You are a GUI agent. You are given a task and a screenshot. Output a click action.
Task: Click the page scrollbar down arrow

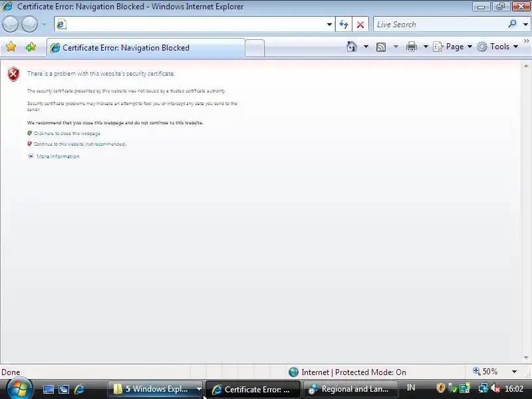tap(526, 358)
